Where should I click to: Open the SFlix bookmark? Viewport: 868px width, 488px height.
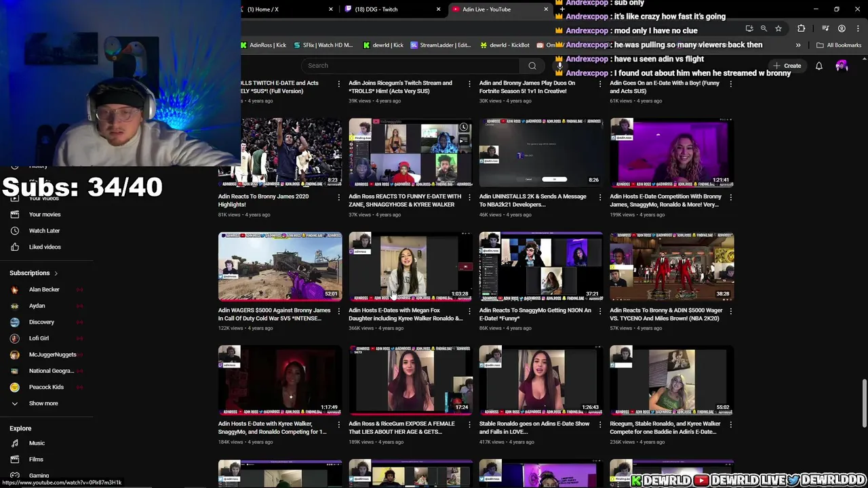coord(323,45)
